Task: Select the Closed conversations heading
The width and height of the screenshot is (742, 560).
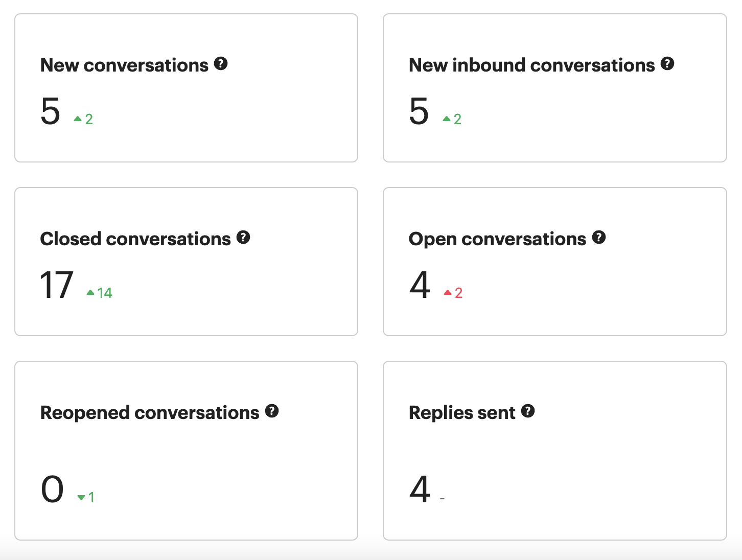Action: click(x=135, y=239)
